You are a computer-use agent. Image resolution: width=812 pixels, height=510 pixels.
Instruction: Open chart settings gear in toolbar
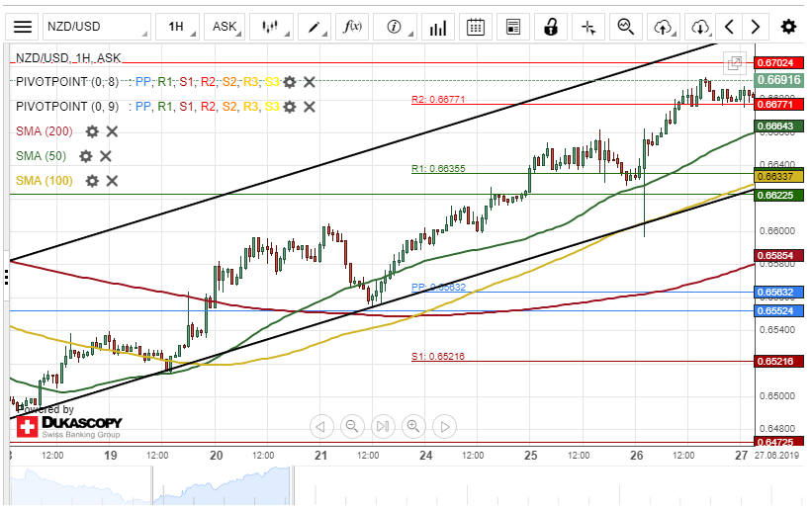788,27
